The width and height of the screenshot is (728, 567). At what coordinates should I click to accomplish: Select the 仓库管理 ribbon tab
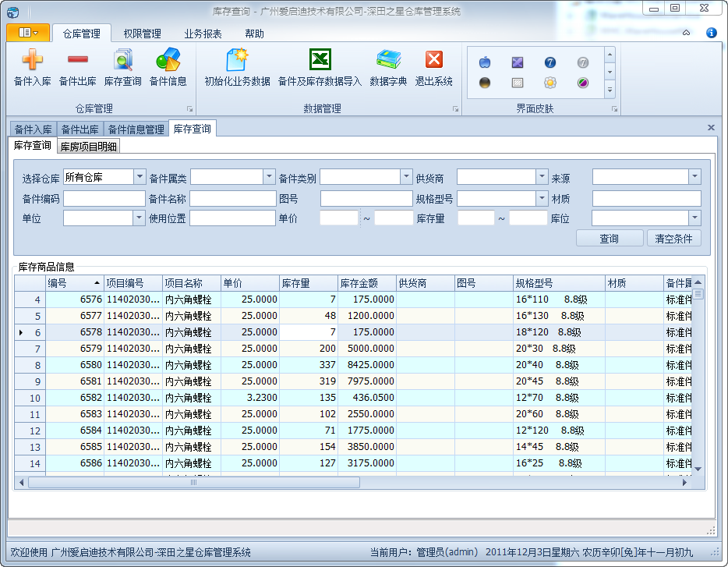[82, 34]
